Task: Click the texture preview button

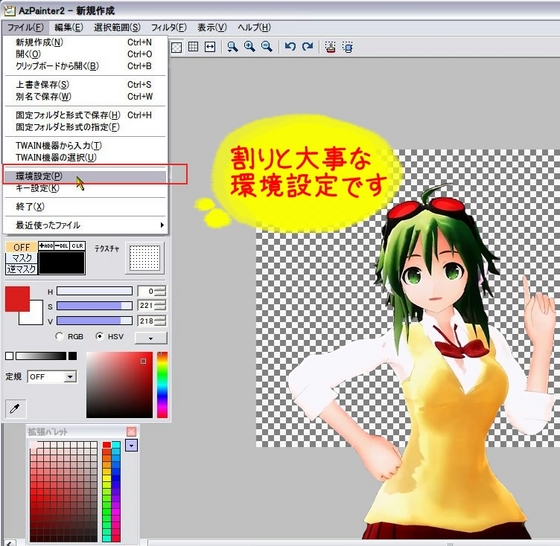Action: (145, 258)
